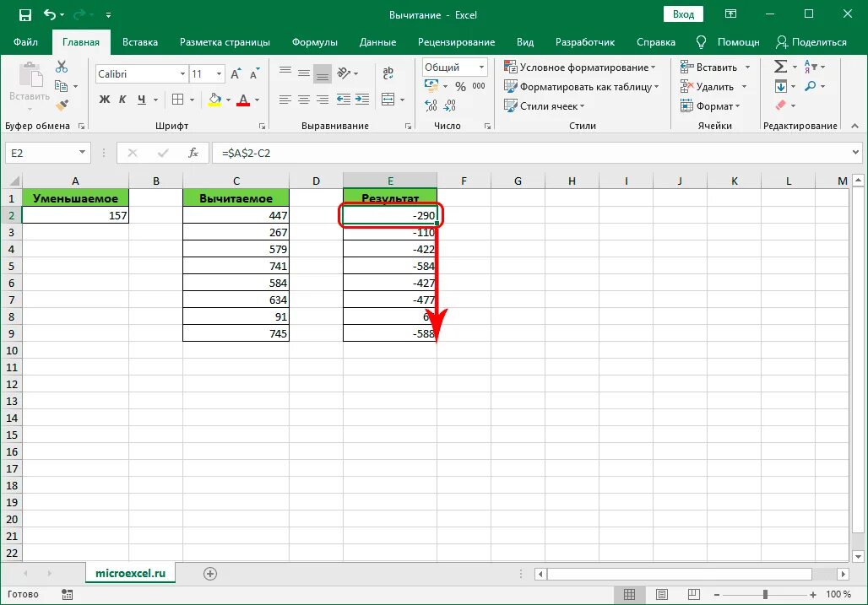
Task: Click the Accounting Number Format icon
Action: (x=431, y=86)
